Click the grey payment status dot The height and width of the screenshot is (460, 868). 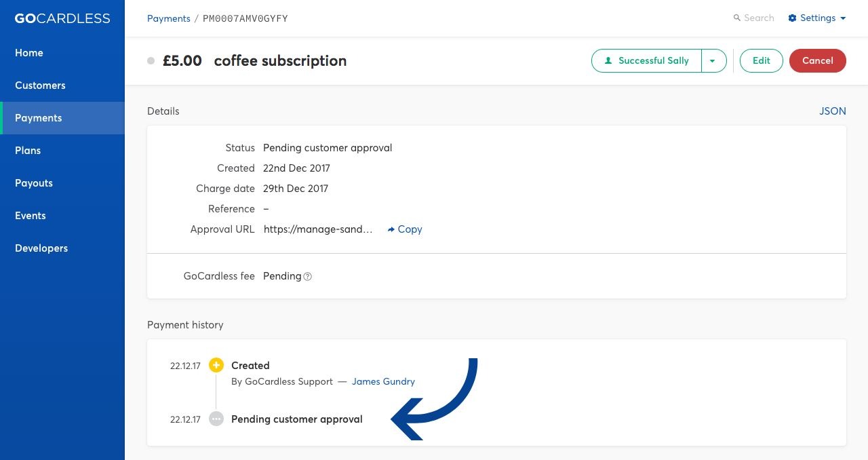coord(151,61)
